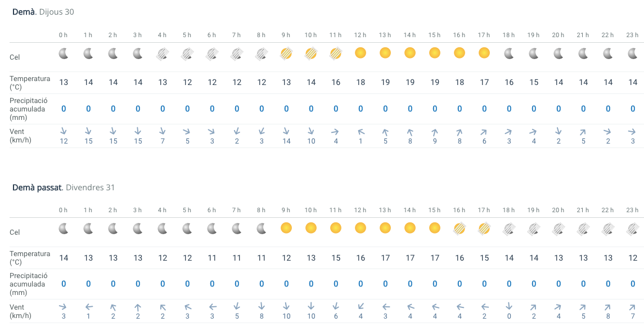Click the 23 h column header for Thursday
This screenshot has width=644, height=331.
click(633, 35)
